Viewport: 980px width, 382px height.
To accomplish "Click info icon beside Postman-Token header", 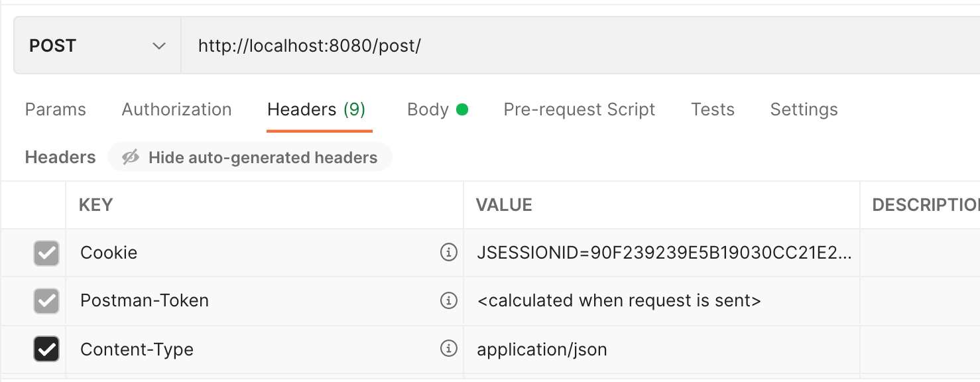I will [449, 300].
